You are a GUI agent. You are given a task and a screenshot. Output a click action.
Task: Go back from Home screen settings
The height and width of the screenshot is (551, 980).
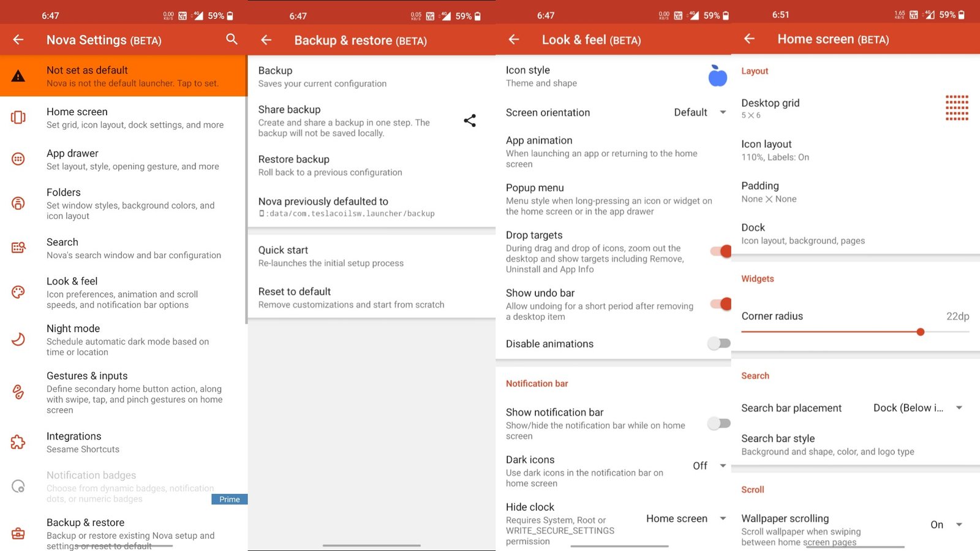coord(749,39)
